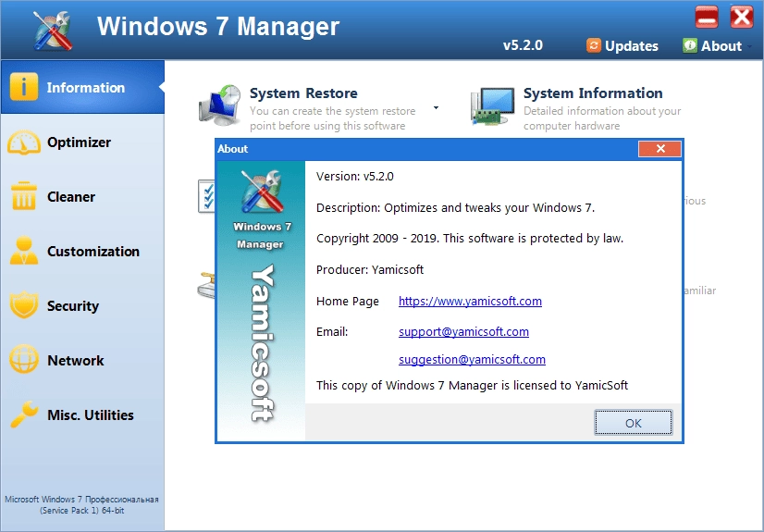The height and width of the screenshot is (532, 764).
Task: Click the About dialog title bar text
Action: point(232,149)
